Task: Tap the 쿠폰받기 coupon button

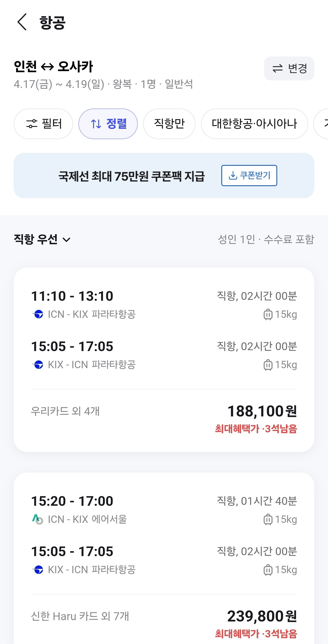Action: tap(249, 175)
